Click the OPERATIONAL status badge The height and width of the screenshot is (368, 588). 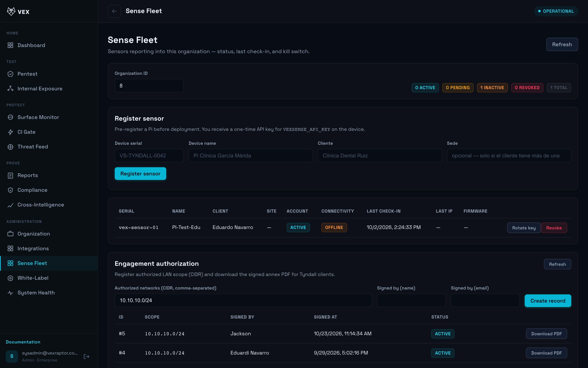point(556,11)
